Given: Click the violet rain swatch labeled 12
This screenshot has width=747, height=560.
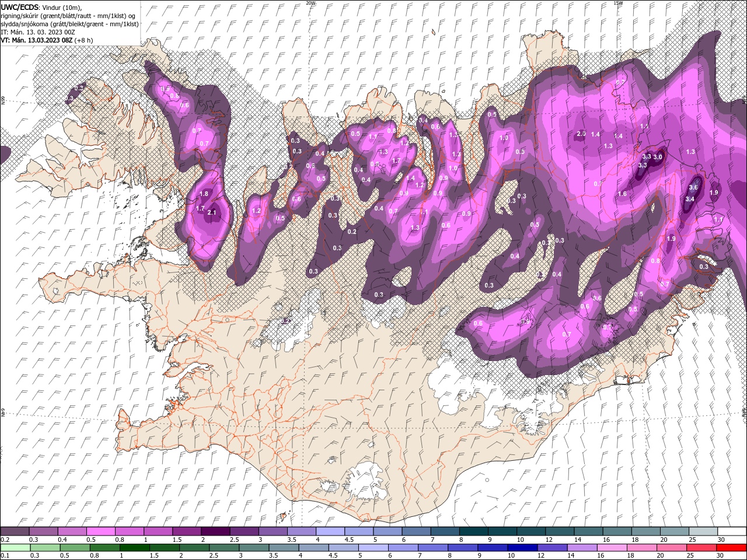Looking at the screenshot, I should tap(551, 548).
